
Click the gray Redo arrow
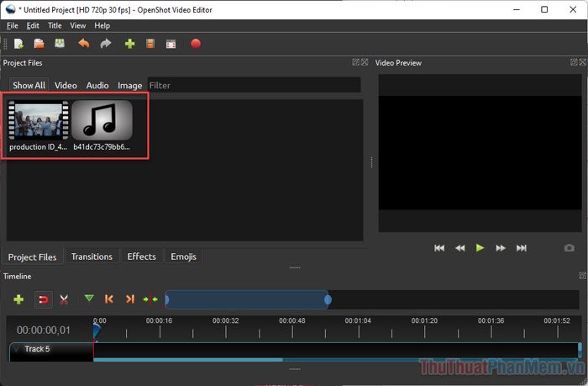click(106, 44)
